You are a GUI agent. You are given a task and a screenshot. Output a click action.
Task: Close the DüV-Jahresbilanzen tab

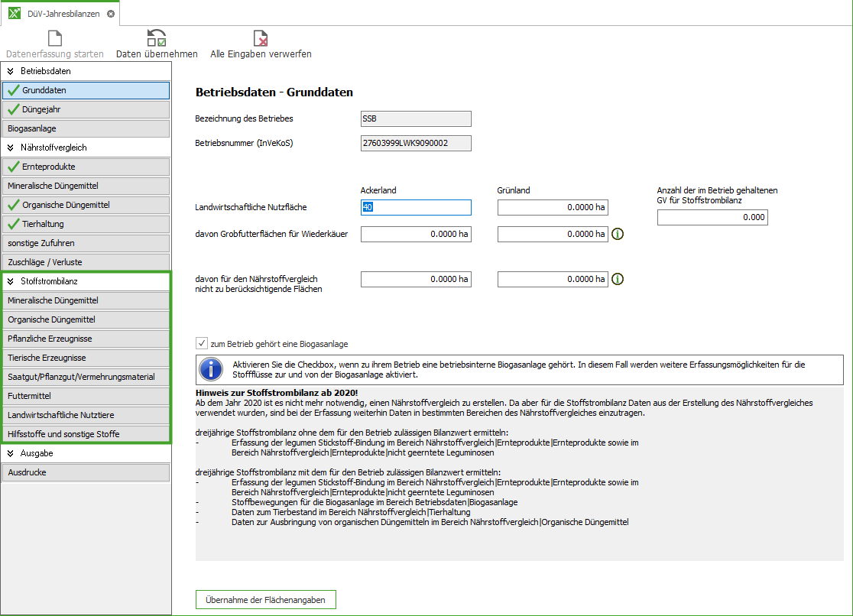(x=111, y=14)
